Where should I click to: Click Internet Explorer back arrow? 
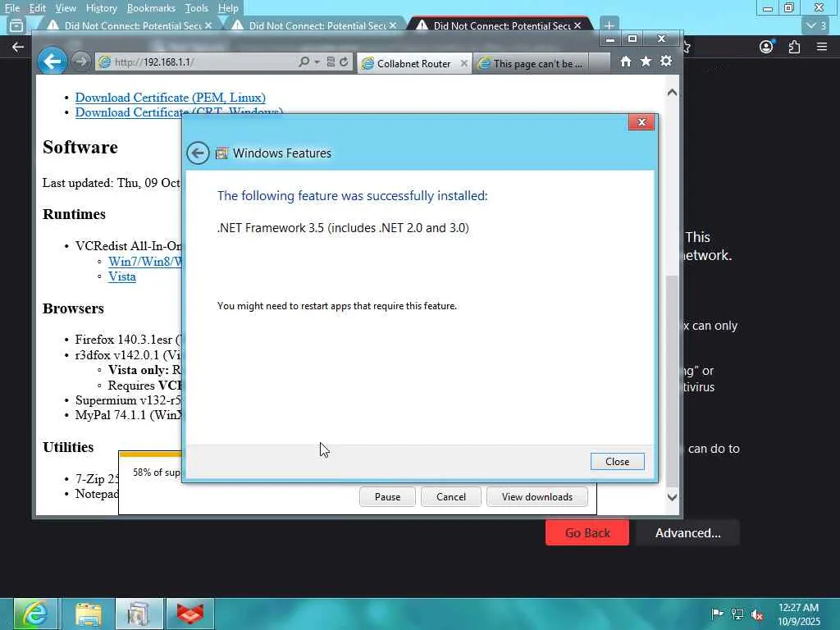(52, 62)
